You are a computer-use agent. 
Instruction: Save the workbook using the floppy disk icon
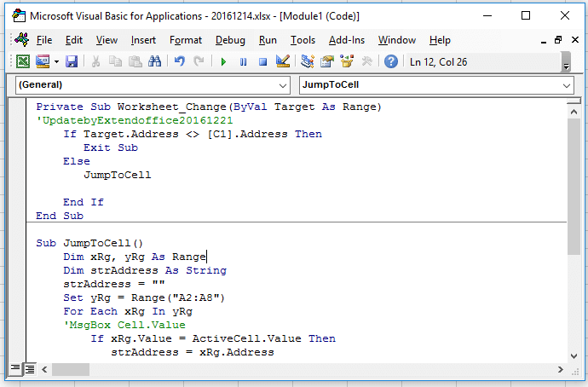pyautogui.click(x=72, y=61)
